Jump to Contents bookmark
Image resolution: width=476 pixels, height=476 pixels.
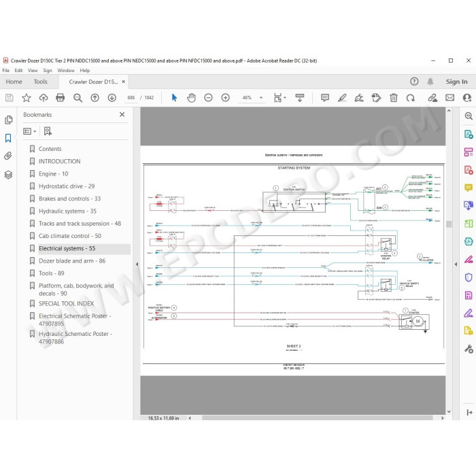pos(50,149)
